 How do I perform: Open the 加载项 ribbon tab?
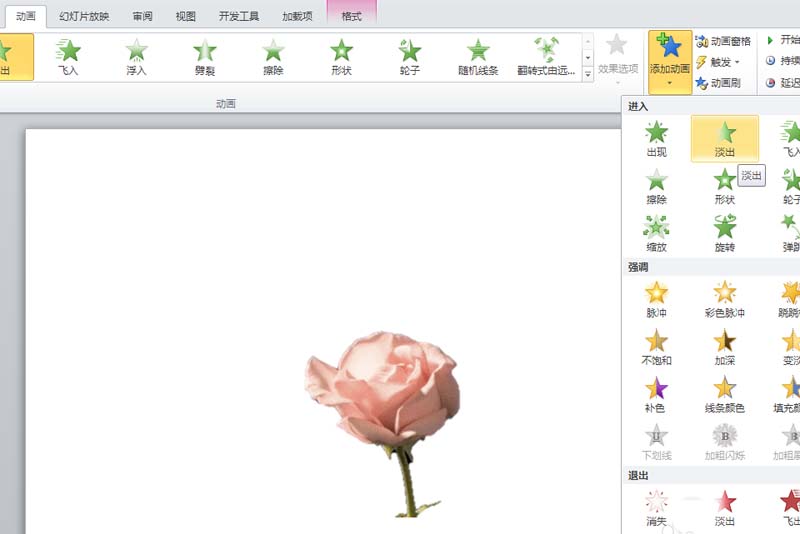click(297, 16)
